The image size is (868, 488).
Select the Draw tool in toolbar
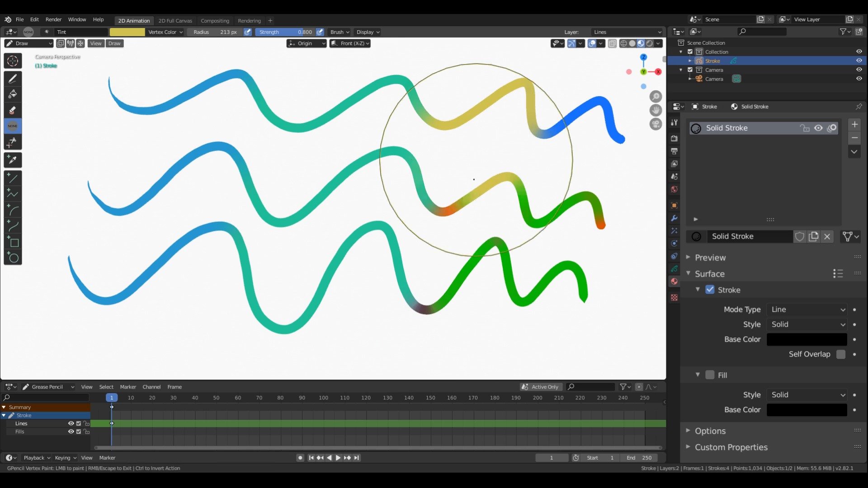click(13, 78)
